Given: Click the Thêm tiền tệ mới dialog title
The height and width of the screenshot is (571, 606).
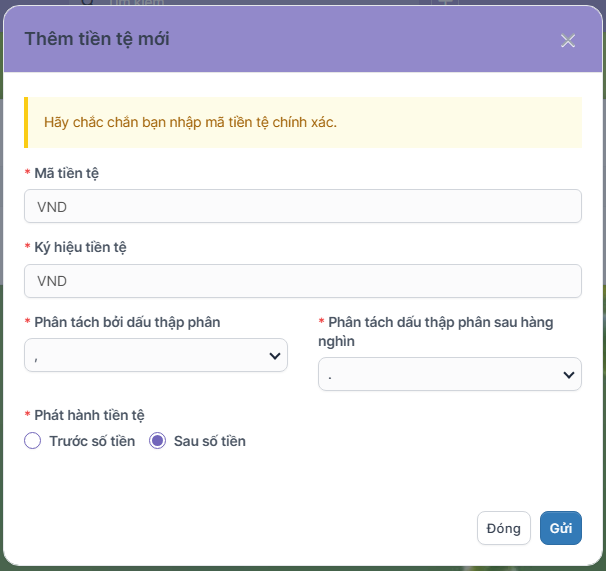Looking at the screenshot, I should click(x=97, y=39).
